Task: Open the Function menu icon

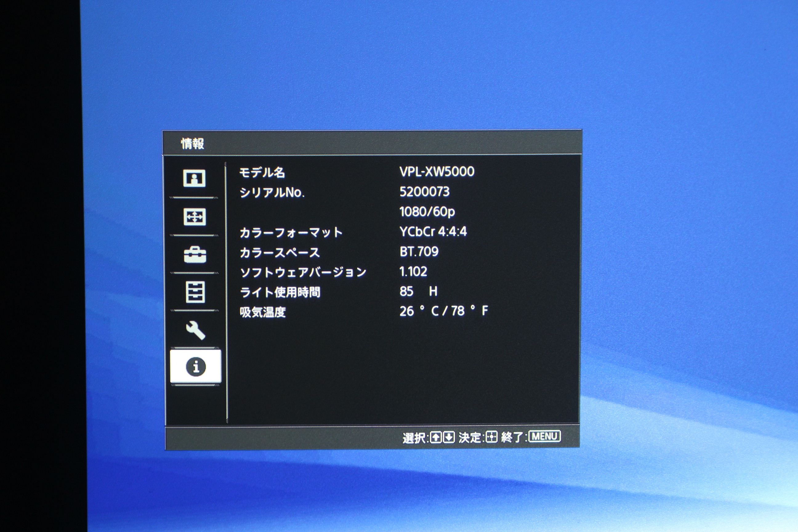Action: pyautogui.click(x=195, y=292)
